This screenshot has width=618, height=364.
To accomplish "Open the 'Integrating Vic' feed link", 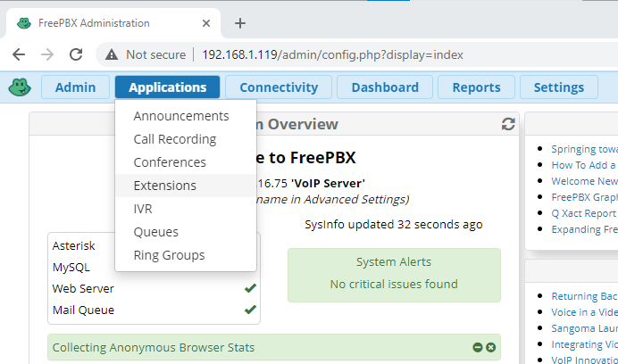I will pyautogui.click(x=584, y=344).
